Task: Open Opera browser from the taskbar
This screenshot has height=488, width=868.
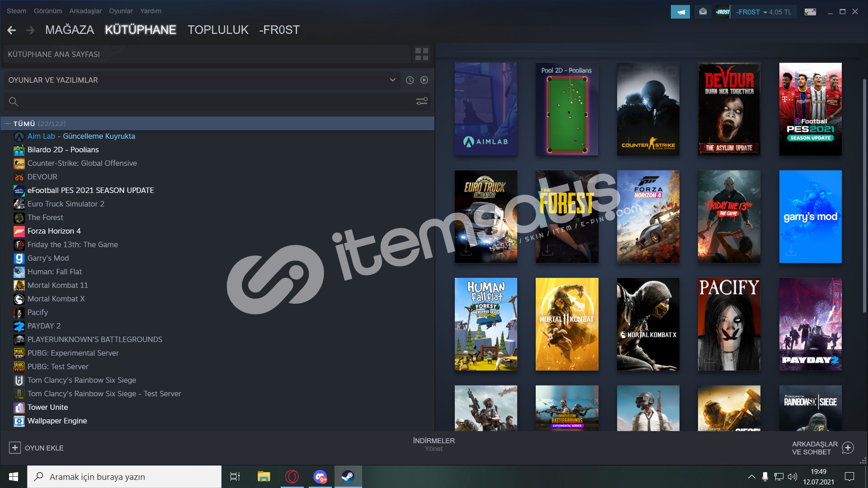Action: (x=292, y=477)
